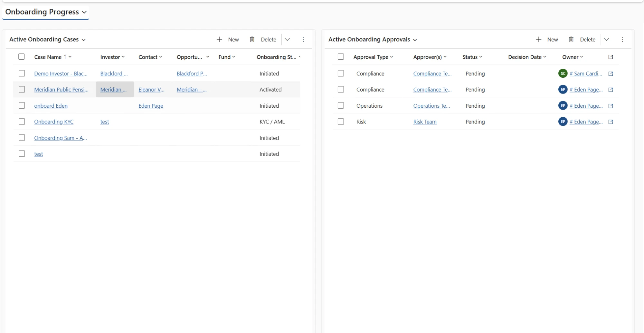The width and height of the screenshot is (644, 333).
Task: Click EP avatar on the Operations row
Action: (x=563, y=105)
